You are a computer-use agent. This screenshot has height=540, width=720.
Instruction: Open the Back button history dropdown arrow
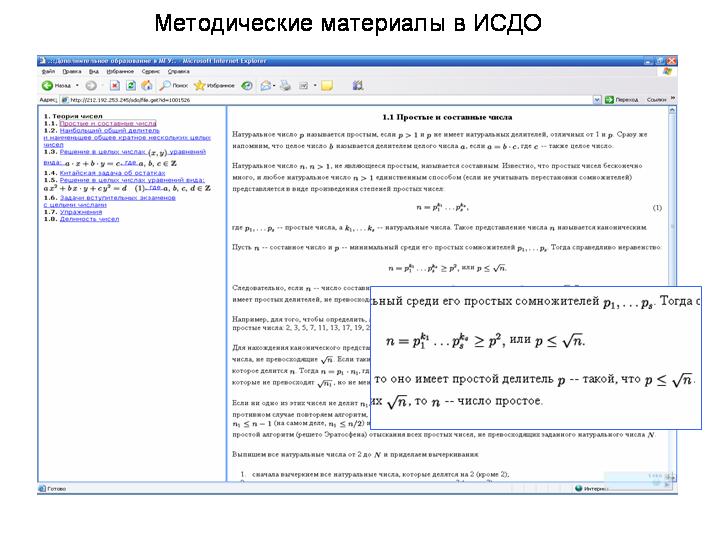point(77,85)
